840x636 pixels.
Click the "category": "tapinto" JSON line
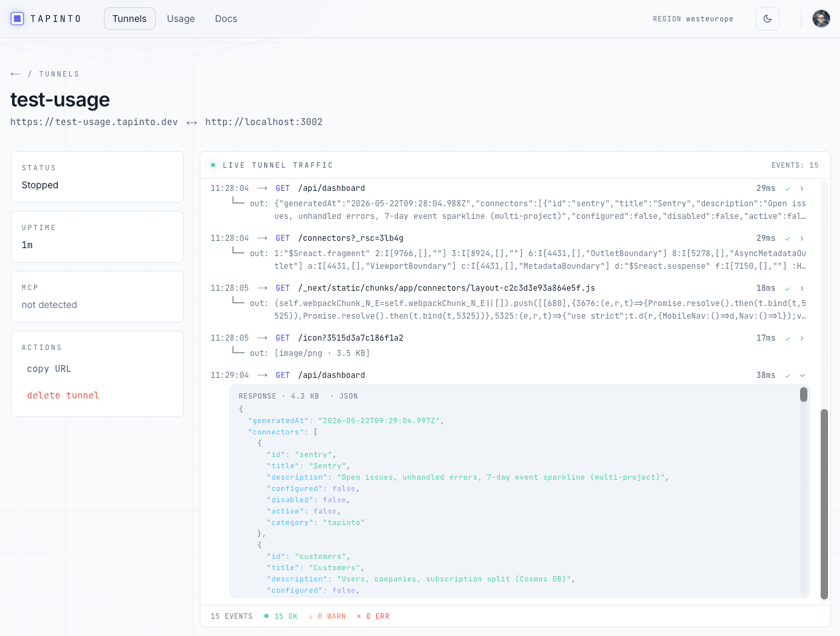(x=315, y=522)
